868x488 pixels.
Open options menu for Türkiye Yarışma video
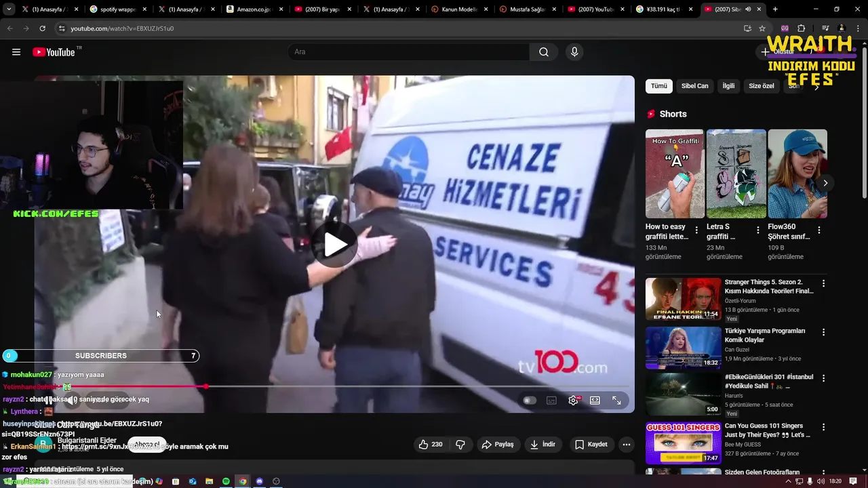coord(824,332)
